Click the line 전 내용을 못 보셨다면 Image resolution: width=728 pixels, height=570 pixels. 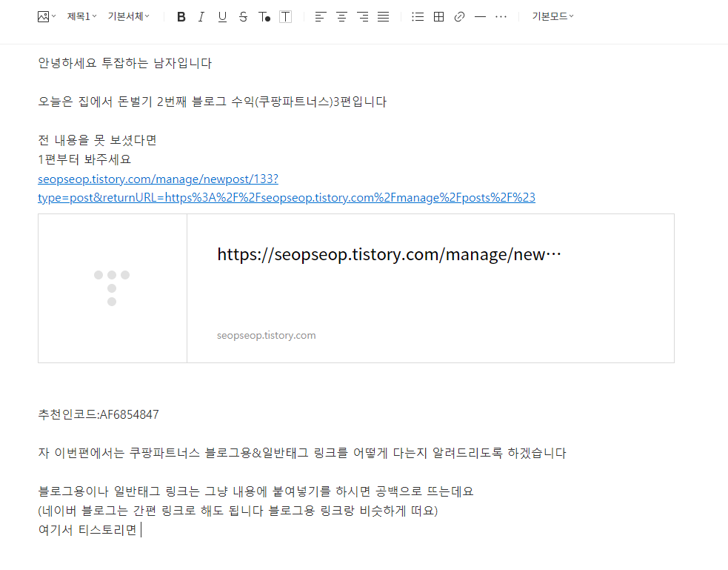(x=97, y=140)
